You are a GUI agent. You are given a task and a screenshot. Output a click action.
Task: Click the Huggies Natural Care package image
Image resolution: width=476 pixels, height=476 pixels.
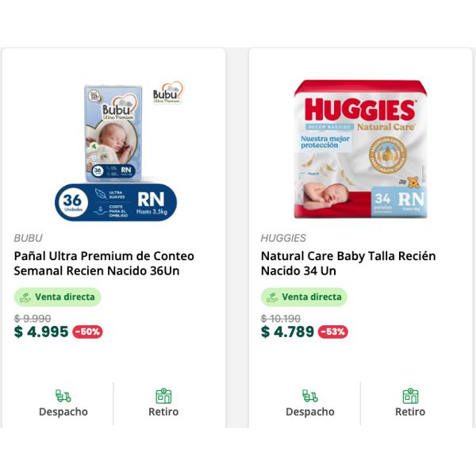[361, 149]
